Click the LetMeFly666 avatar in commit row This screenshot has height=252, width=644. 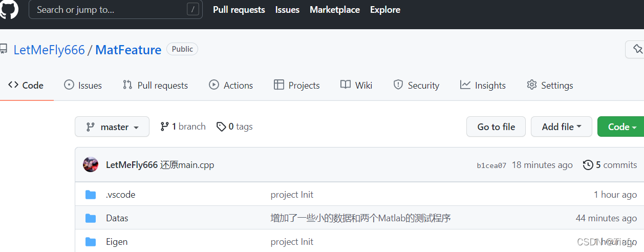coord(91,165)
